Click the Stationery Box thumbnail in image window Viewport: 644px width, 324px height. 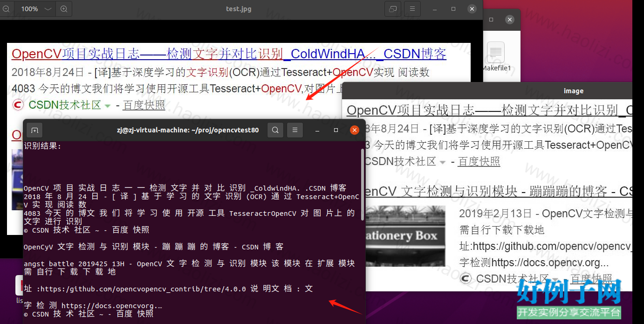(405, 236)
